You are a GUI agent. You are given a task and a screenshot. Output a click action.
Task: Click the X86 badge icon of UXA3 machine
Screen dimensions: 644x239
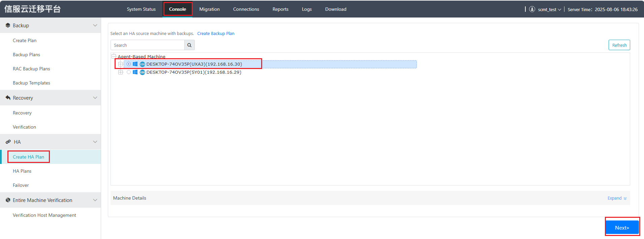coord(143,64)
